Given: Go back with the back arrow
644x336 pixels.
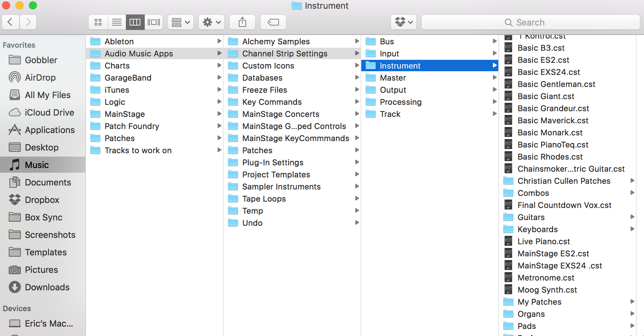Looking at the screenshot, I should point(10,22).
